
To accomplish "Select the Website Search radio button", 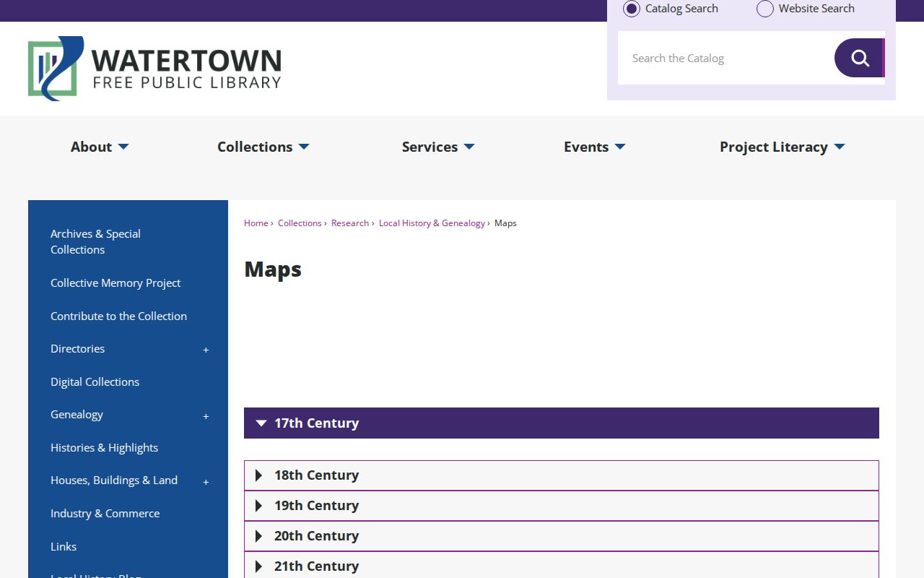I will click(765, 9).
